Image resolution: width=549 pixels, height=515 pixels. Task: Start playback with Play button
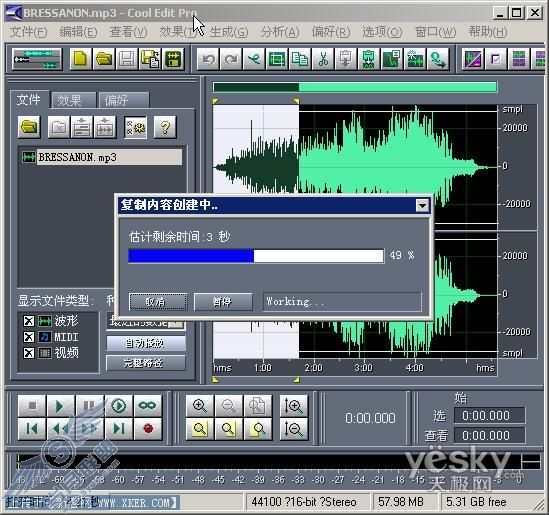(61, 406)
